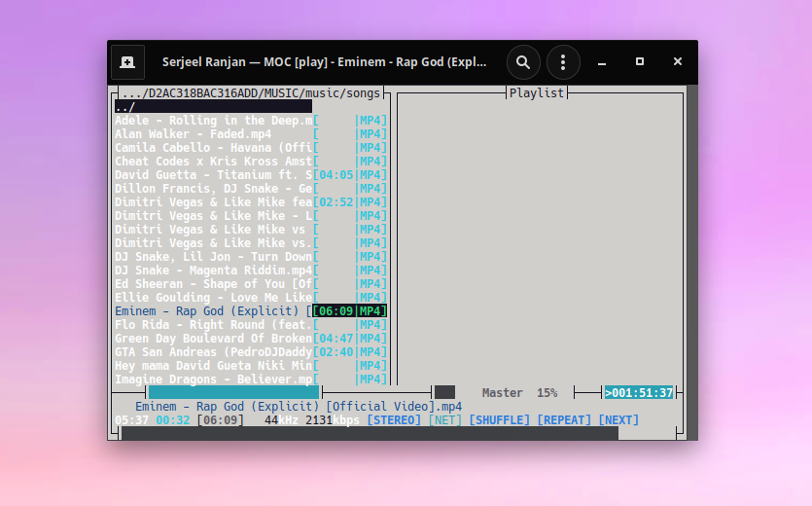Toggle the STEREO indicator
Image resolution: width=812 pixels, height=506 pixels.
(x=394, y=420)
